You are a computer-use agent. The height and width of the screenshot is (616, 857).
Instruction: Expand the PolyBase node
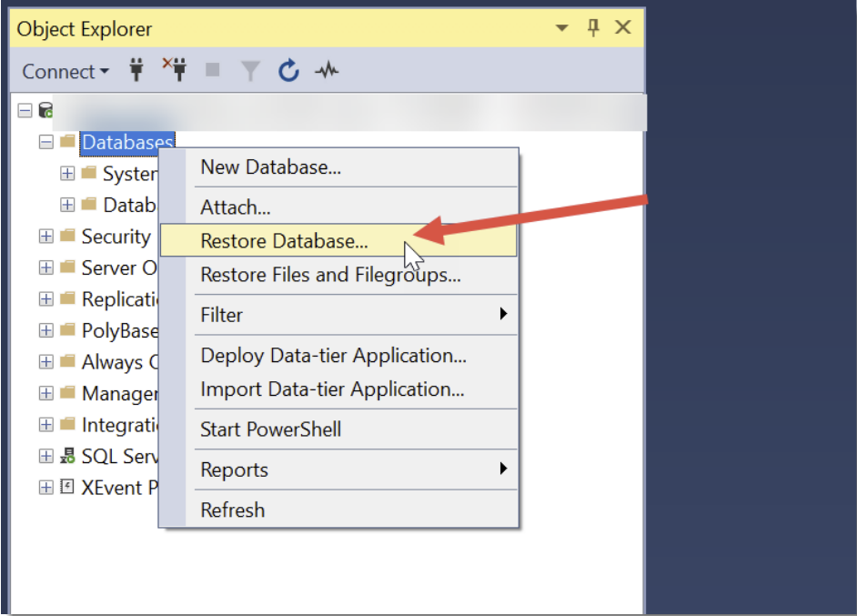tap(46, 330)
